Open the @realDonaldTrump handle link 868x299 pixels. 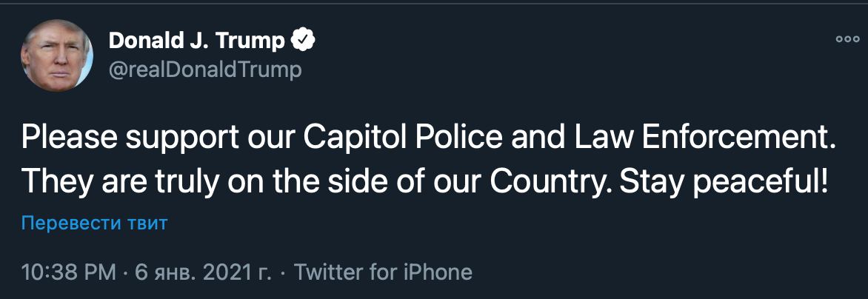point(205,70)
